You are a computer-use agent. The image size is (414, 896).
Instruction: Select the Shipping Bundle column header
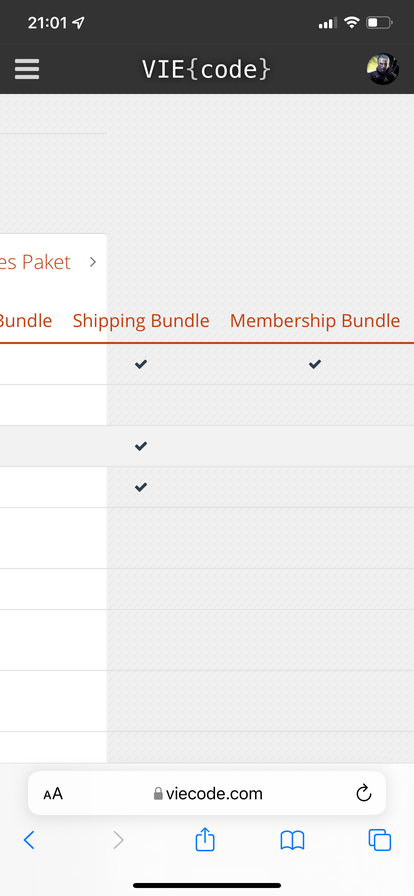pos(141,321)
